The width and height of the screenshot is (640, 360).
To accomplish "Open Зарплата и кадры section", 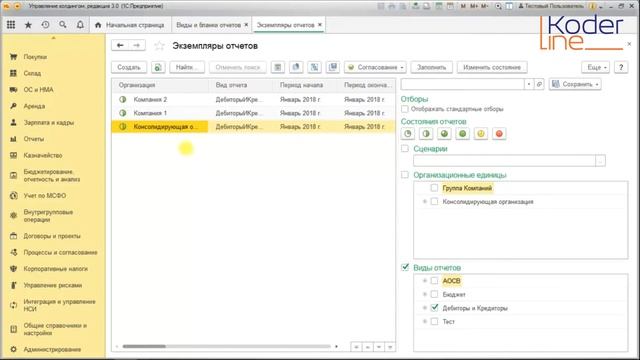I will [x=49, y=122].
